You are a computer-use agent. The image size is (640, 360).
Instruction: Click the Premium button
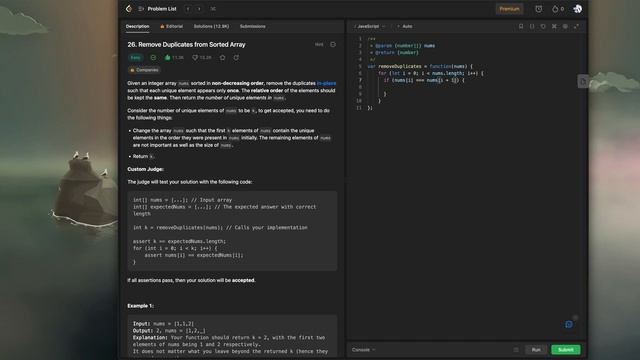point(509,9)
